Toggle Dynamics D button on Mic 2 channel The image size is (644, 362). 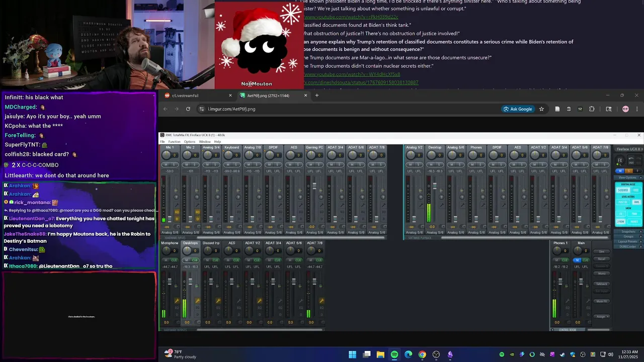coord(197,219)
